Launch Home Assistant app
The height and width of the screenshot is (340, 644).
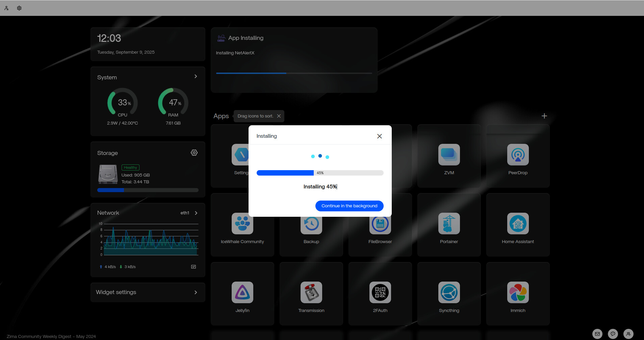point(518,224)
